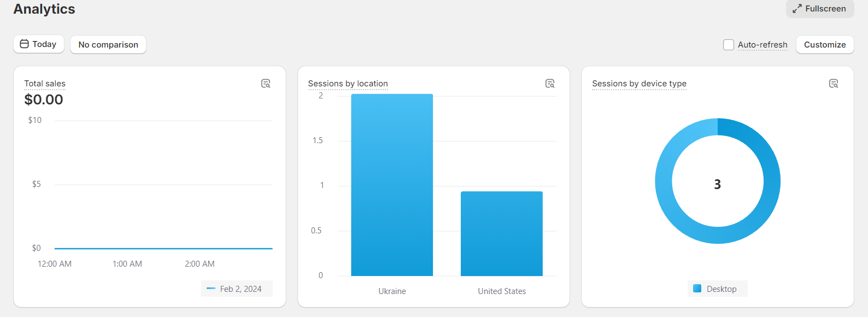Click the Desktop legend label
Image resolution: width=868 pixels, height=317 pixels.
click(x=722, y=289)
